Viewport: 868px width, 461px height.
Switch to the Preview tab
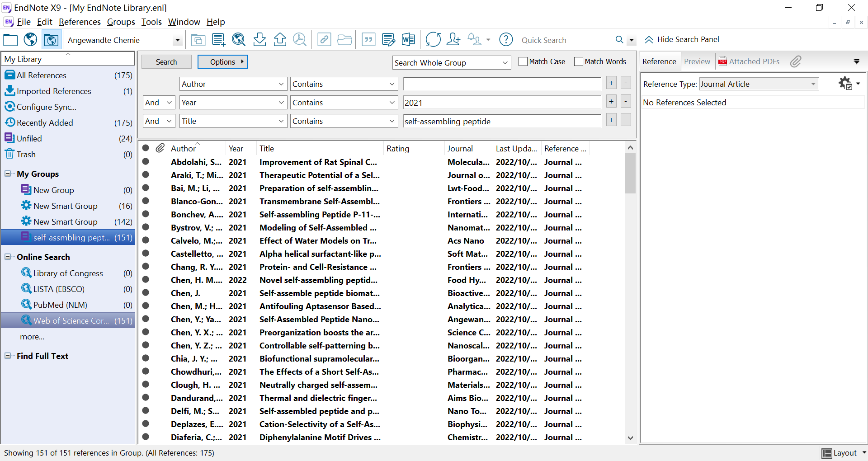pos(697,61)
